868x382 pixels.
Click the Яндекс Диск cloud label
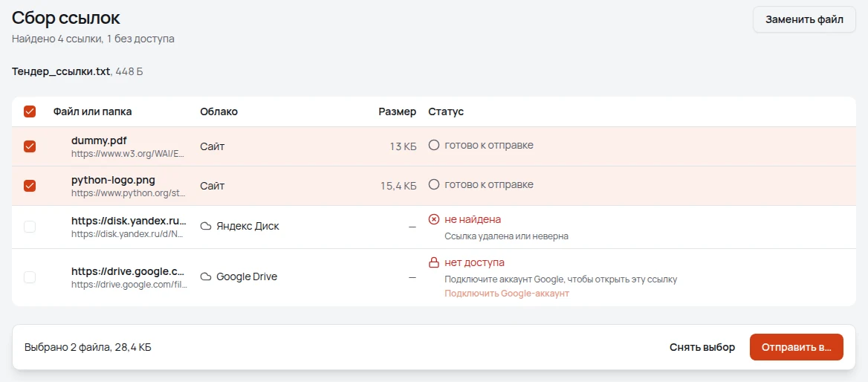pyautogui.click(x=247, y=227)
